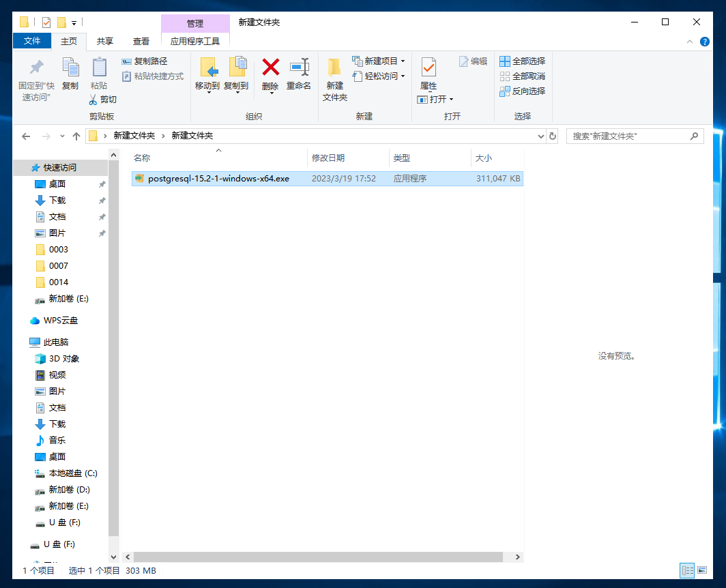Expand the Move To (移动到) dropdown
The image size is (726, 588).
(x=208, y=93)
